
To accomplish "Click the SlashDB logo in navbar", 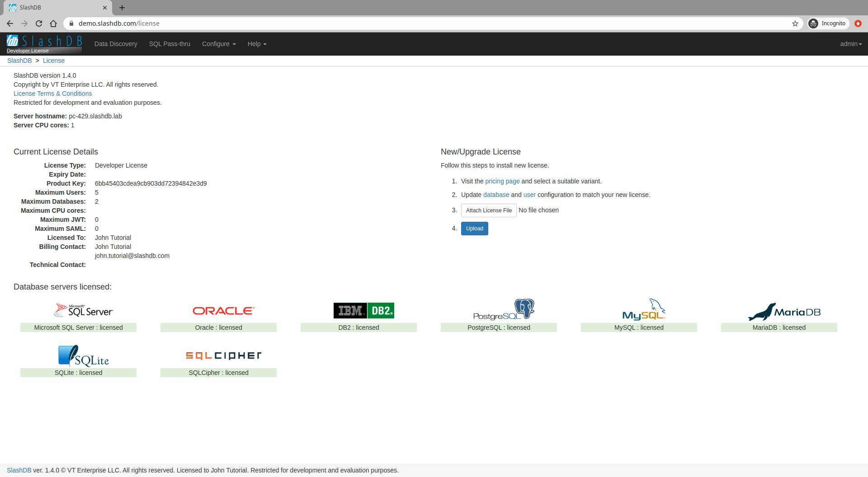I will [x=44, y=44].
